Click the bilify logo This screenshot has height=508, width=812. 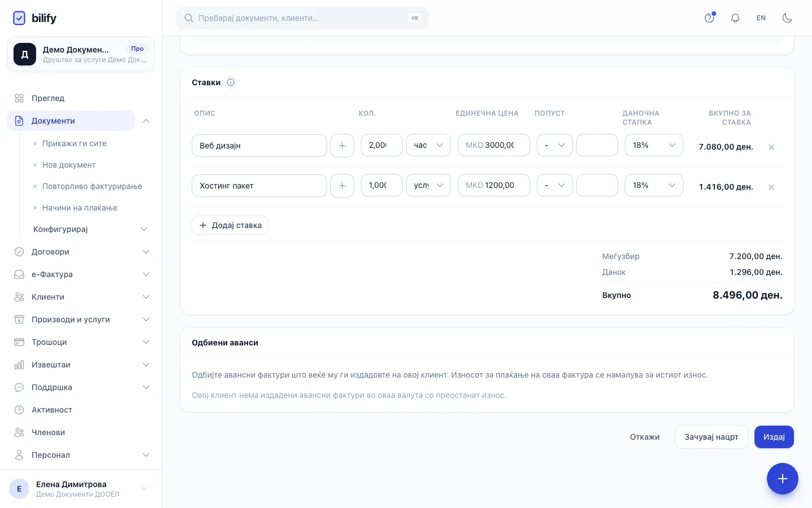(34, 18)
